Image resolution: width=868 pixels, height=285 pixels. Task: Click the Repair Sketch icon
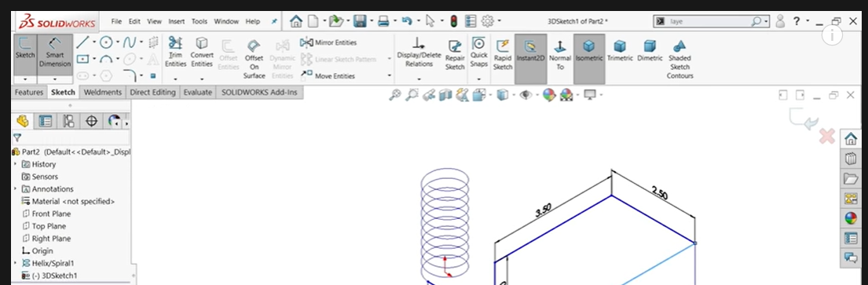tap(455, 54)
